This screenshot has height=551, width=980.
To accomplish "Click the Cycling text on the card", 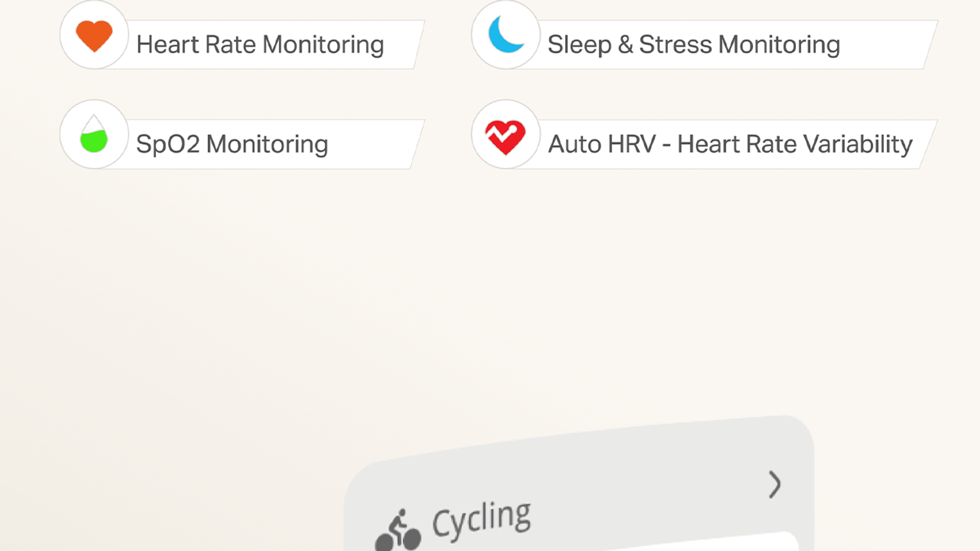I will (x=481, y=519).
